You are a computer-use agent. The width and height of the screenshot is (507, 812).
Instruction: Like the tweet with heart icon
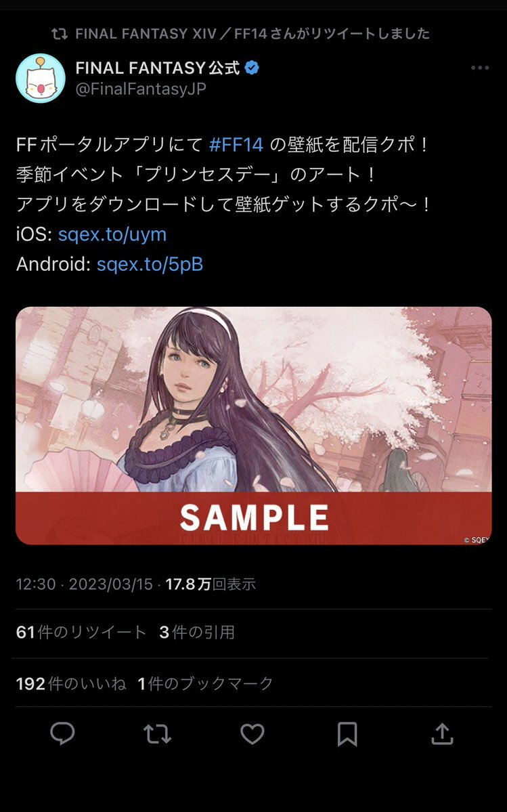[x=252, y=734]
